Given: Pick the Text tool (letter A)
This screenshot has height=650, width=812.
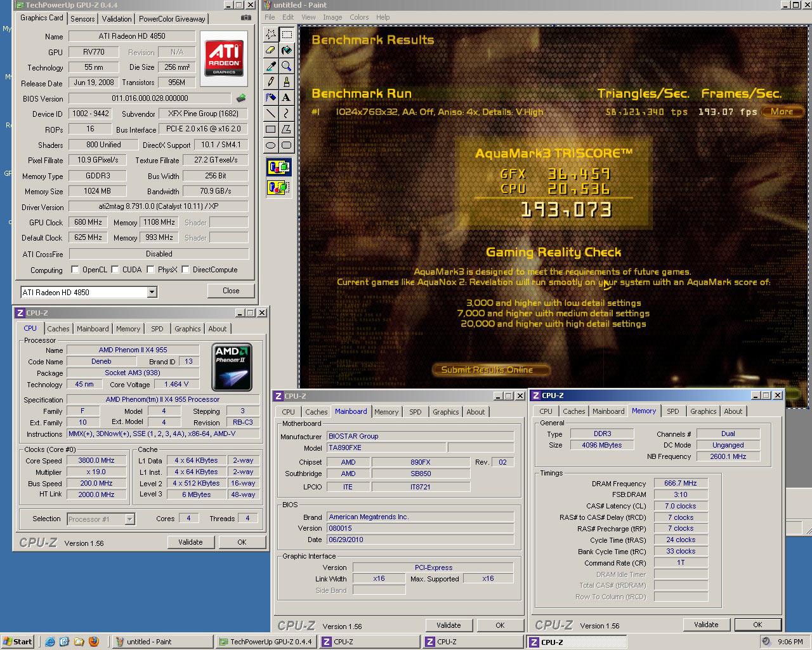Looking at the screenshot, I should (287, 98).
